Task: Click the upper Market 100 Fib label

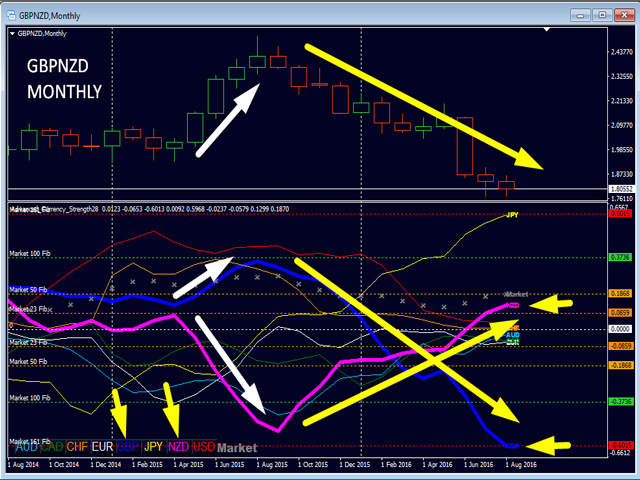Action: click(x=30, y=253)
